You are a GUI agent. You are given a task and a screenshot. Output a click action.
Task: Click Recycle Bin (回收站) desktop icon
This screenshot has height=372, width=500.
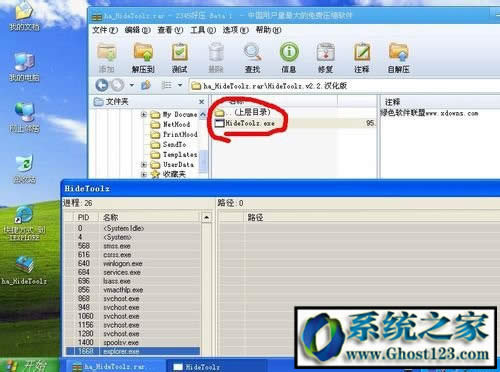(24, 168)
